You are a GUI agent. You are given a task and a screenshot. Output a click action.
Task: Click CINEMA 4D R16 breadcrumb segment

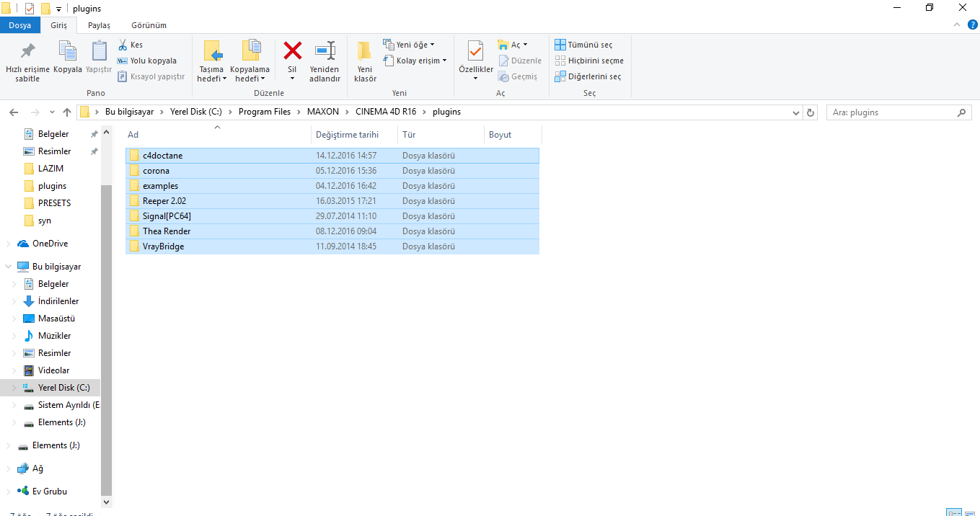click(386, 112)
